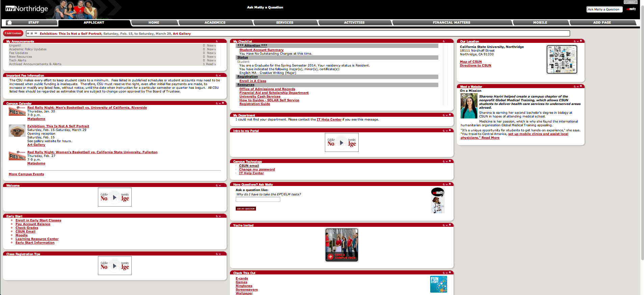Open the Services tab
This screenshot has height=295, width=644.
point(285,23)
